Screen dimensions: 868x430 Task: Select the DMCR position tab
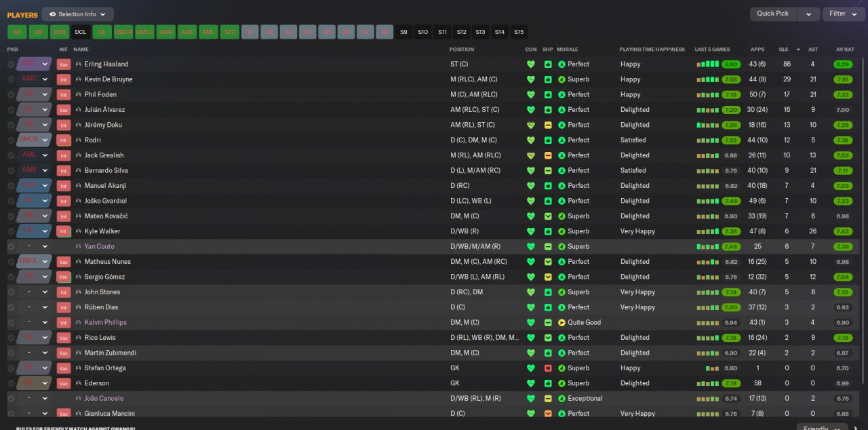point(123,32)
